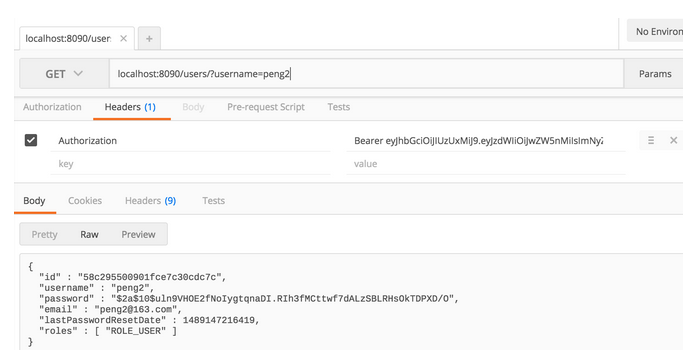Screen dimensions: 694x364
Task: Click the request URL field
Action: pos(366,74)
